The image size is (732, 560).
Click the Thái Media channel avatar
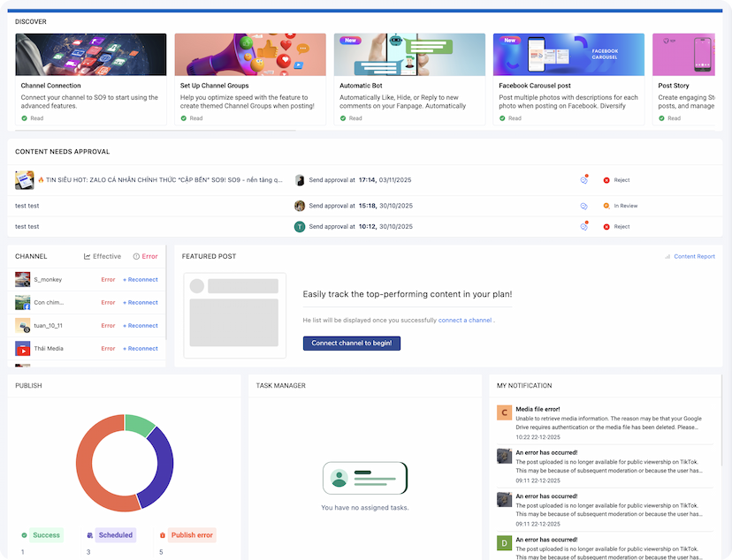22,348
